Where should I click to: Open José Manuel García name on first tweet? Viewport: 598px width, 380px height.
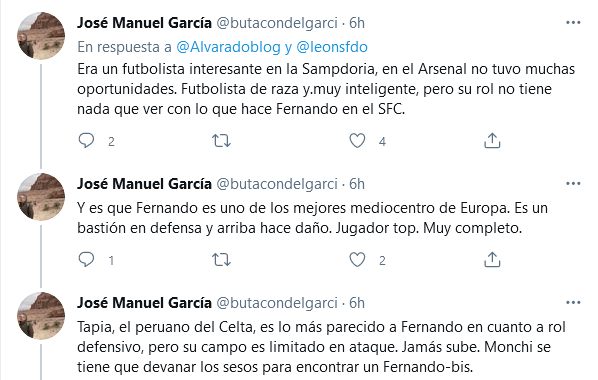(144, 23)
